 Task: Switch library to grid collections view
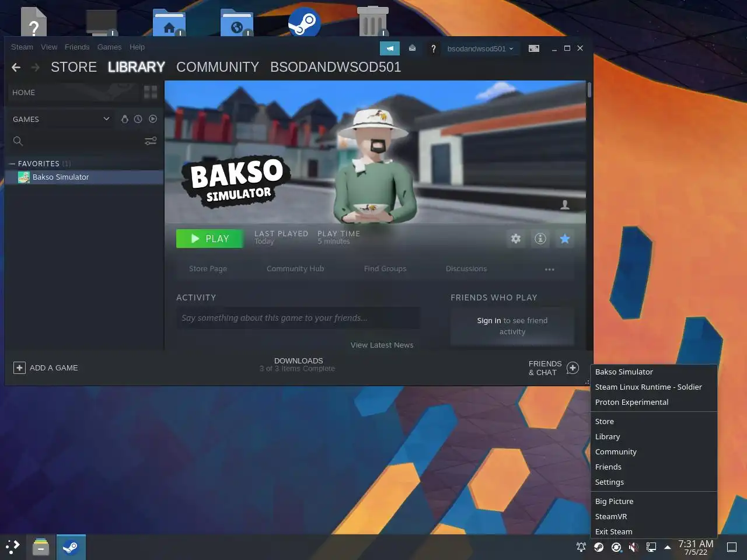click(151, 92)
